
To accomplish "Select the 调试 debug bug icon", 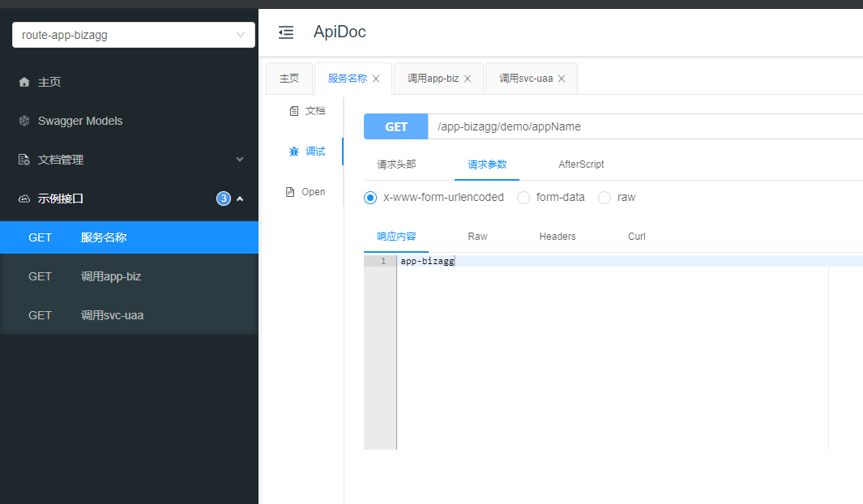I will [293, 152].
